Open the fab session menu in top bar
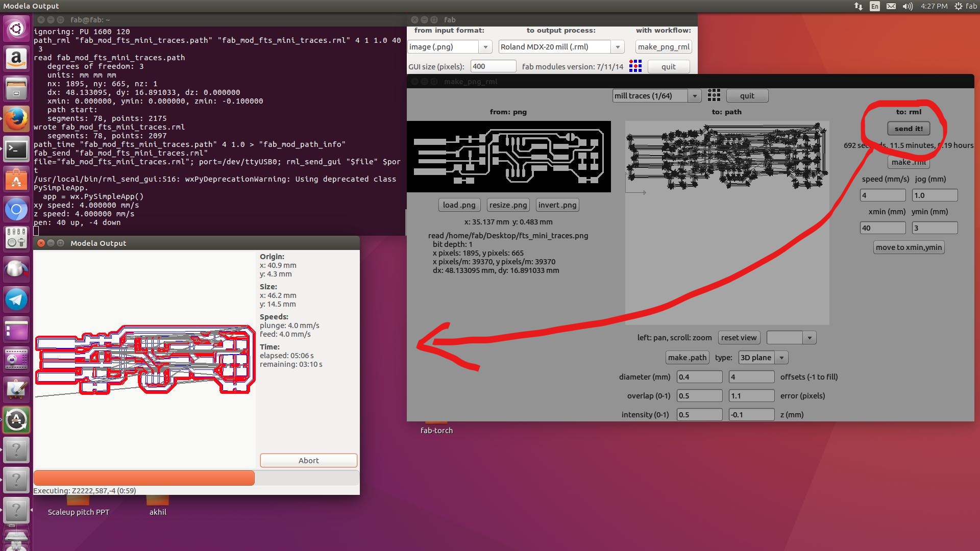Viewport: 980px width, 551px height. pyautogui.click(x=965, y=6)
